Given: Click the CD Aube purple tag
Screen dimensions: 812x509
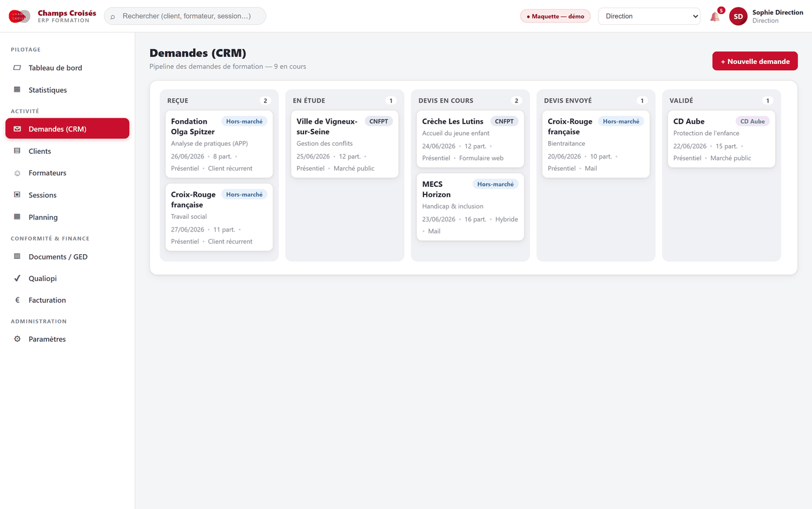Looking at the screenshot, I should coord(752,121).
